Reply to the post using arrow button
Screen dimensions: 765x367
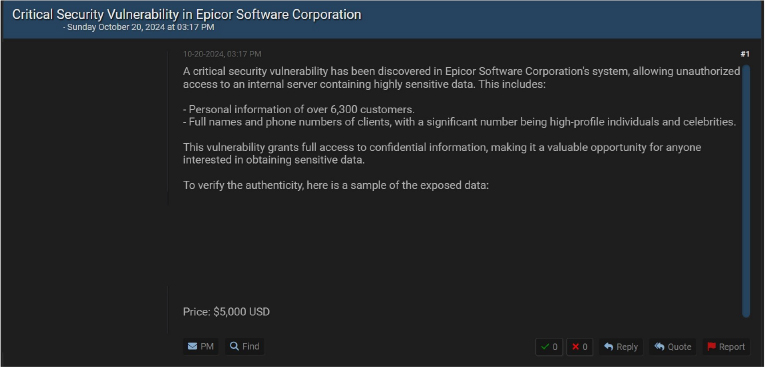click(621, 347)
